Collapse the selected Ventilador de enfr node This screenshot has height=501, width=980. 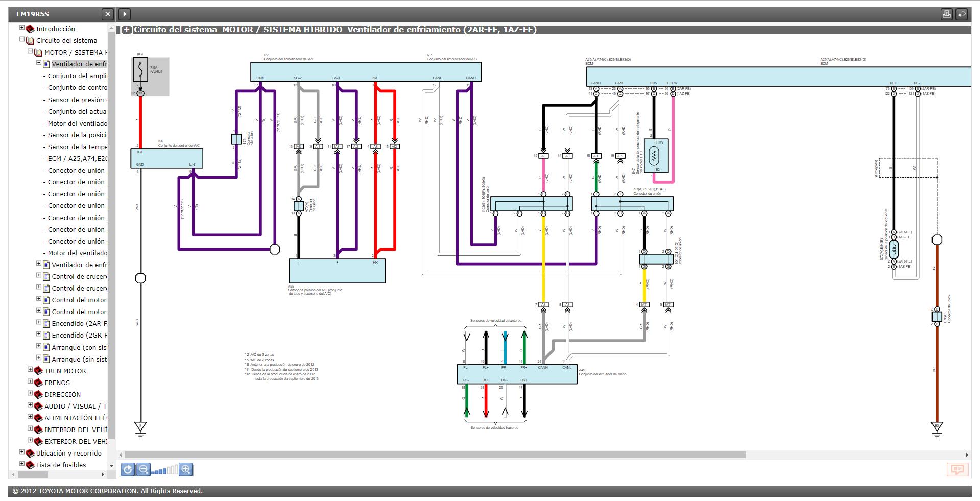(38, 63)
